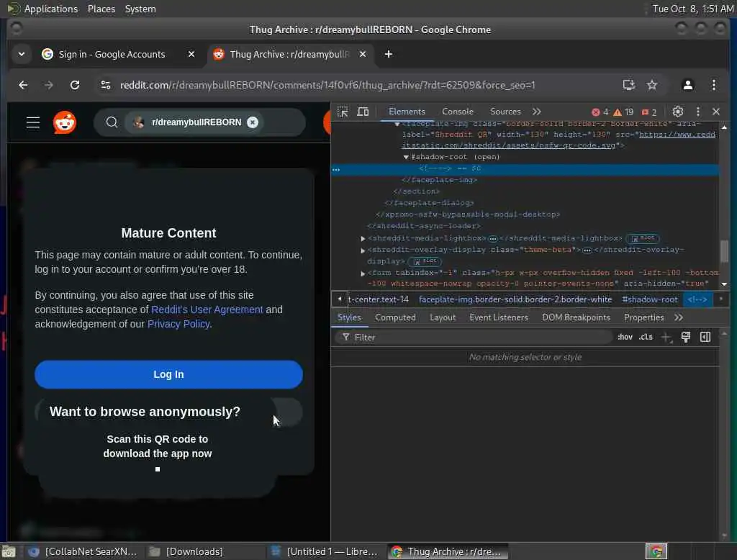Click the nsfw-qr-code.svg source link
Screen dimensions: 737x560
pyautogui.click(x=559, y=140)
